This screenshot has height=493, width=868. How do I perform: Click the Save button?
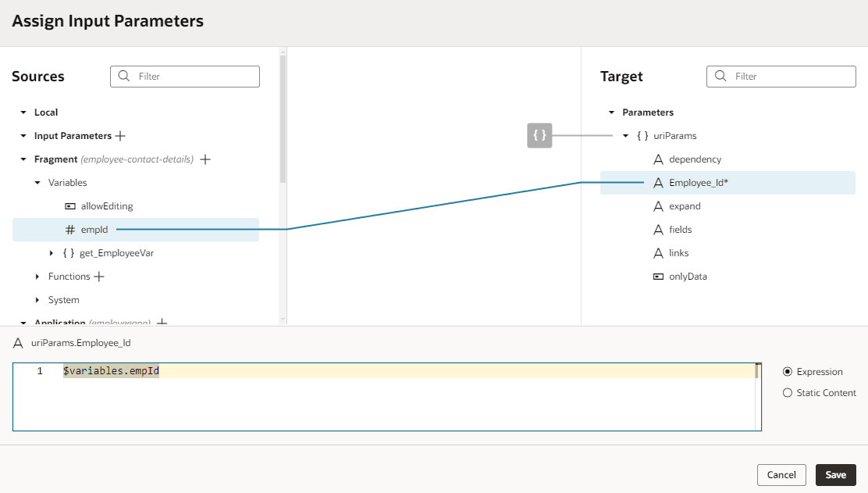pos(835,474)
